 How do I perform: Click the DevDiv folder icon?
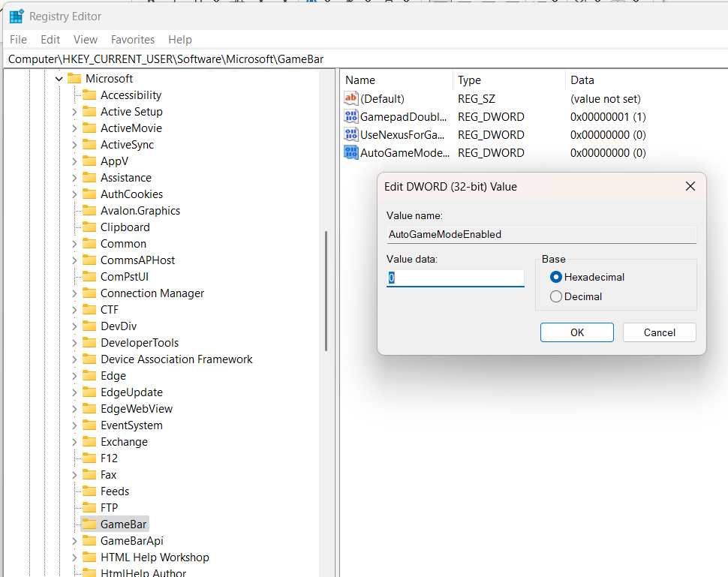point(89,326)
